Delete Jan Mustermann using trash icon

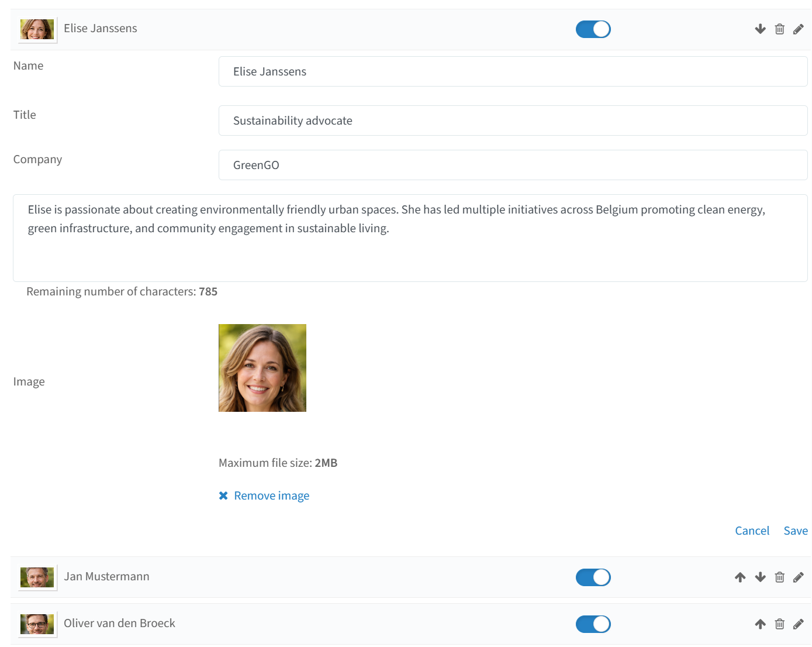[x=779, y=577]
